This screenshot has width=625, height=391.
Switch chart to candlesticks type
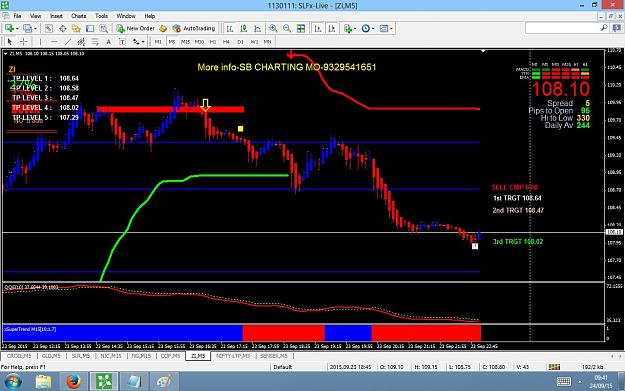pyautogui.click(x=244, y=28)
